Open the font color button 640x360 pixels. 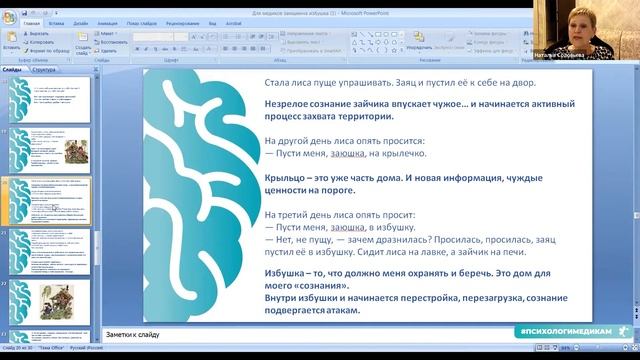point(209,49)
